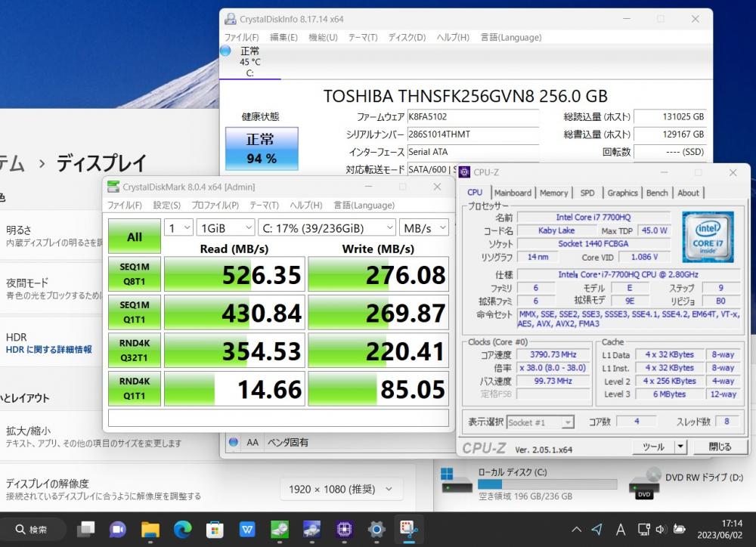Viewport: 756px width, 547px height.
Task: Open Microsoft Teams chat from taskbar
Action: (x=118, y=529)
